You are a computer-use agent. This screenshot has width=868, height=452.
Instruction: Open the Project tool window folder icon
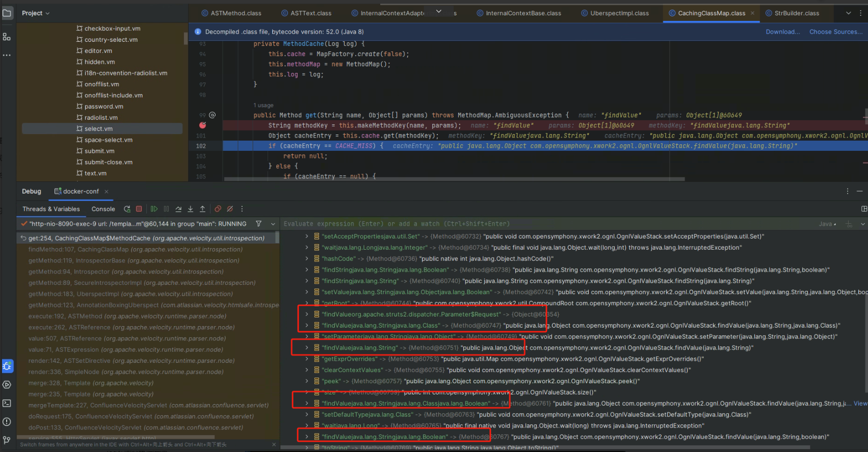7,13
